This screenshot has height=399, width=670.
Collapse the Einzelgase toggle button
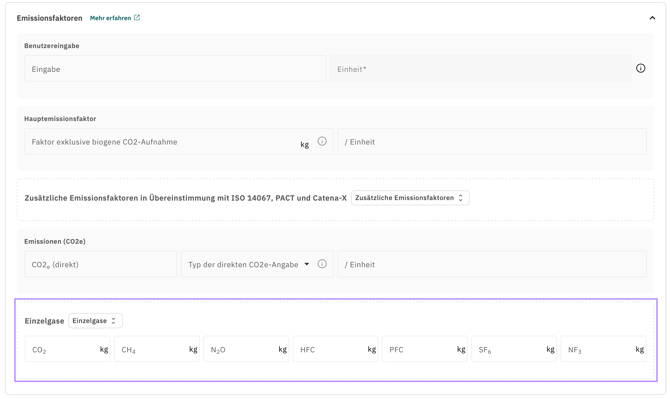(95, 321)
